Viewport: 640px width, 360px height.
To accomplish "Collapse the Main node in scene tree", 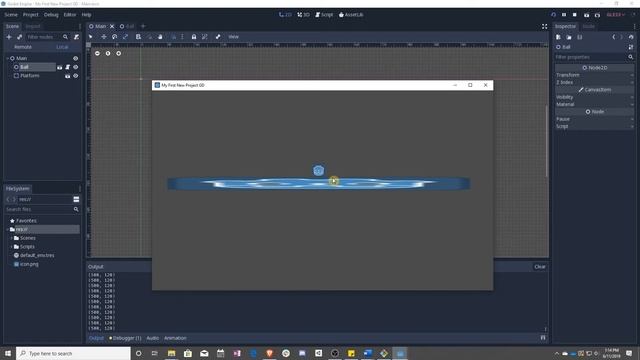I will coord(7,58).
